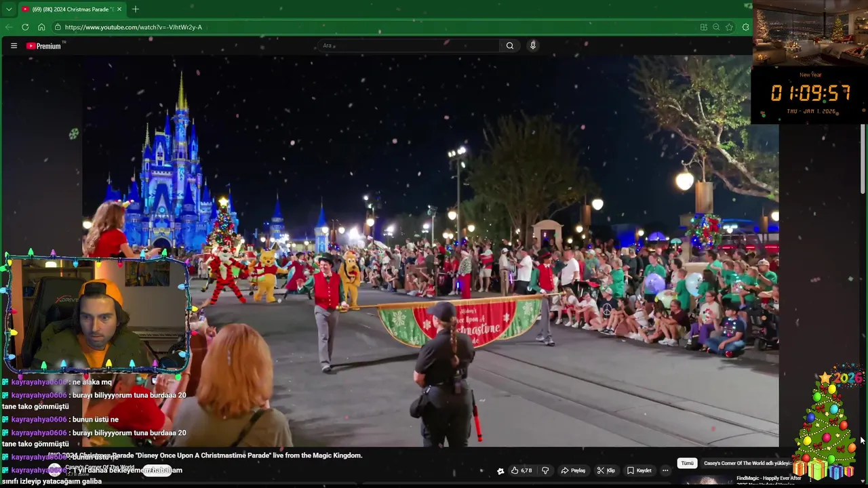The height and width of the screenshot is (488, 868).
Task: Dislike the video with thumbs-down icon
Action: (545, 470)
